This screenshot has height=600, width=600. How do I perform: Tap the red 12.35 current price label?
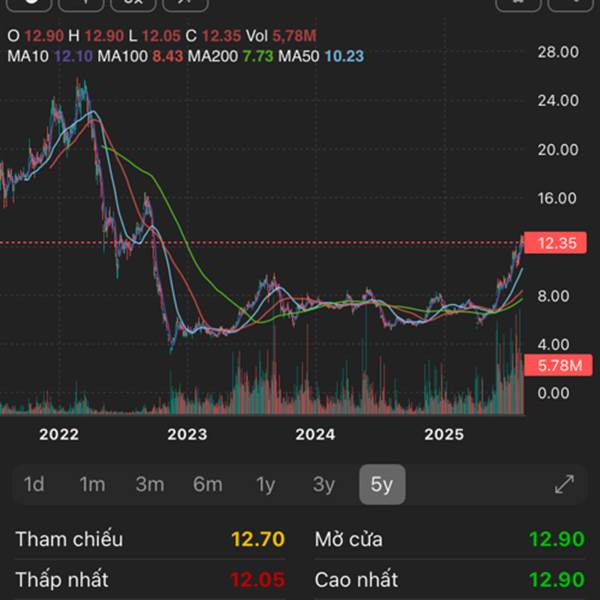click(x=555, y=243)
